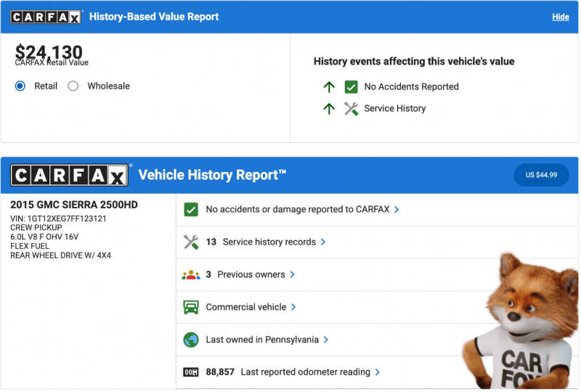Viewport: 581px width, 392px height.
Task: Click the CARFAX logo in Value Report header
Action: coord(46,17)
